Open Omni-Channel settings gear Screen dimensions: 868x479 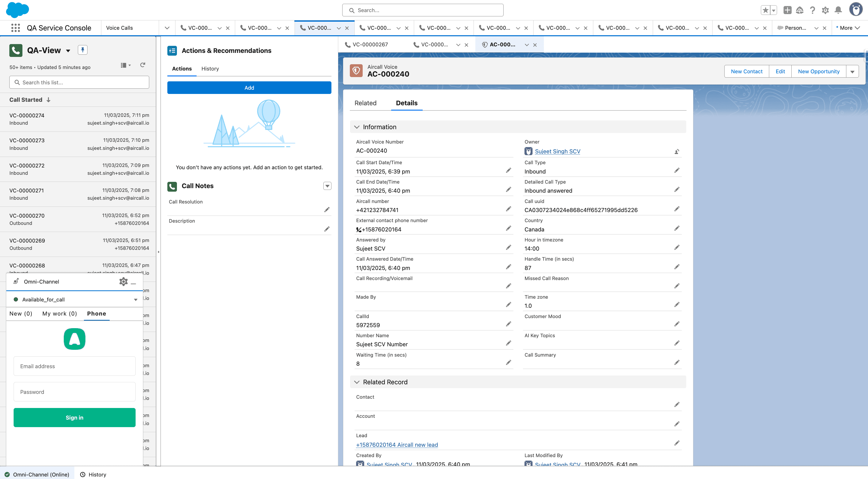[x=123, y=281]
